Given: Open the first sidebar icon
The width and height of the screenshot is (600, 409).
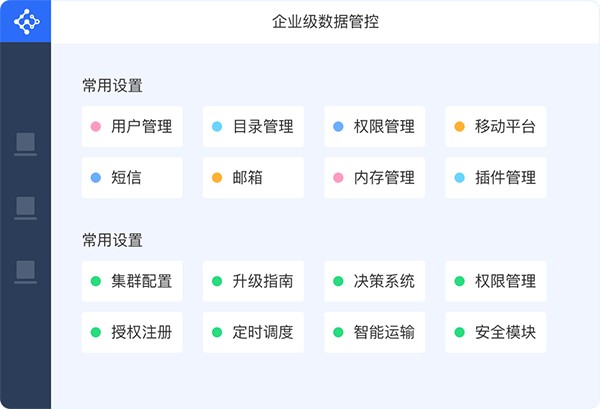Looking at the screenshot, I should click(x=26, y=143).
